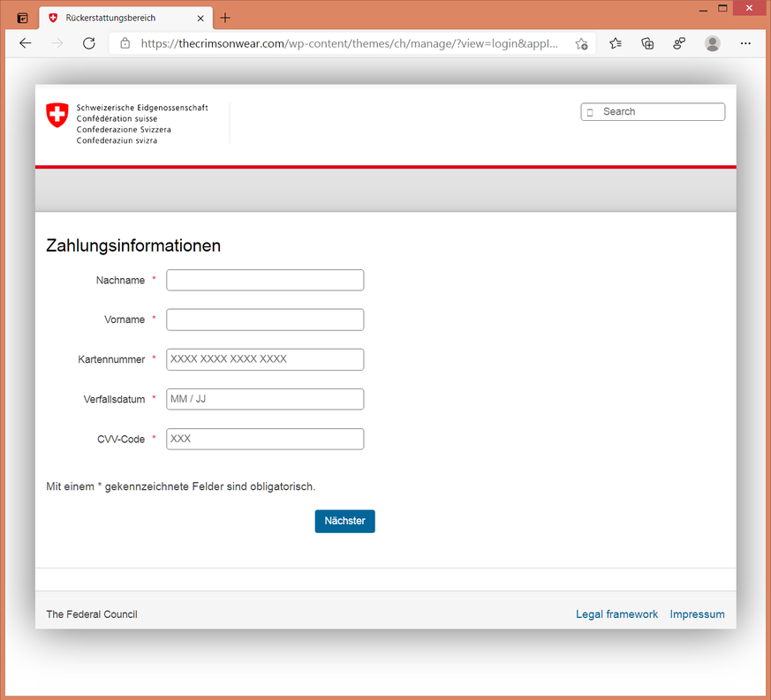Click the user profile avatar icon
Viewport: 771px width, 700px height.
click(x=712, y=43)
